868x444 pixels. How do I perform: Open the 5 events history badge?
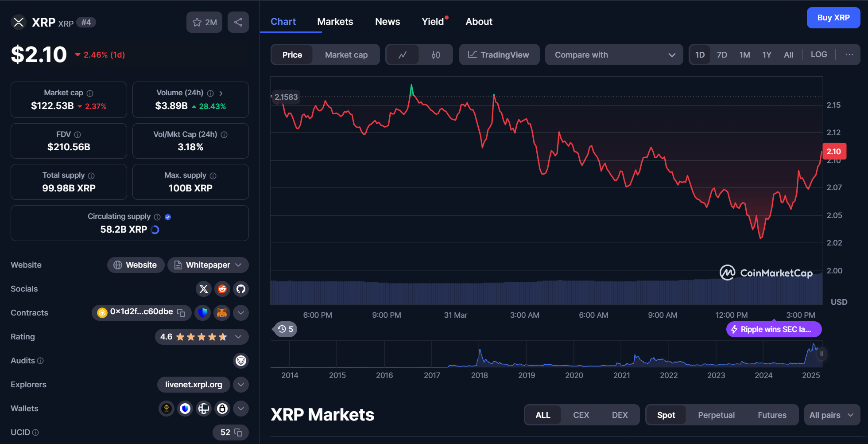point(285,329)
